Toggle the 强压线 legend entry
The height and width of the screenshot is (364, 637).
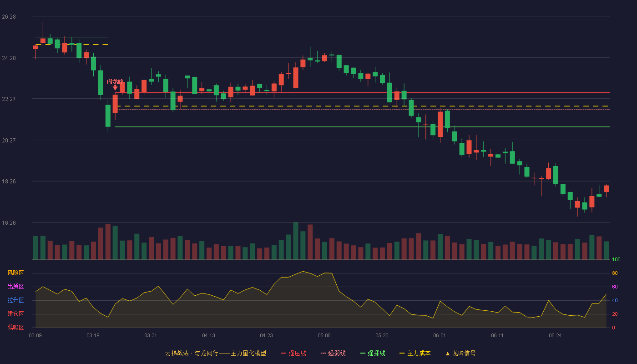293,353
